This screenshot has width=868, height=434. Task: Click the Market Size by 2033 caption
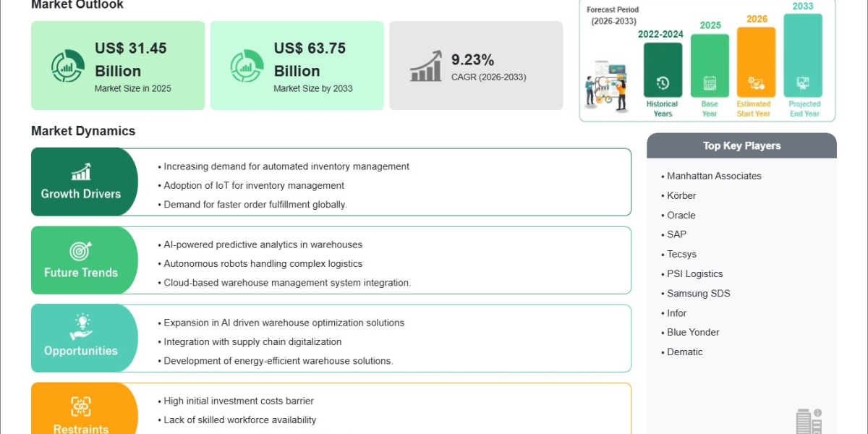click(313, 88)
